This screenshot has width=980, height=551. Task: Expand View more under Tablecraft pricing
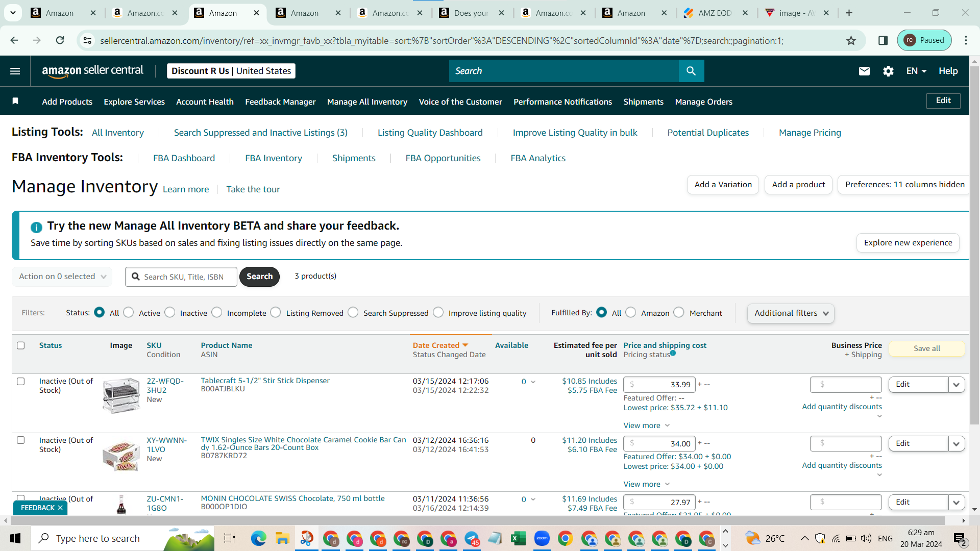click(646, 425)
